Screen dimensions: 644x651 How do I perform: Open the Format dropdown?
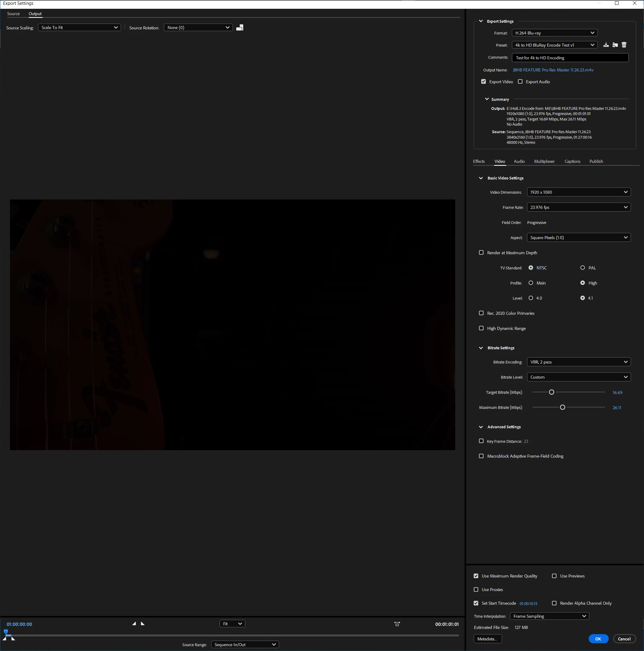click(x=554, y=33)
